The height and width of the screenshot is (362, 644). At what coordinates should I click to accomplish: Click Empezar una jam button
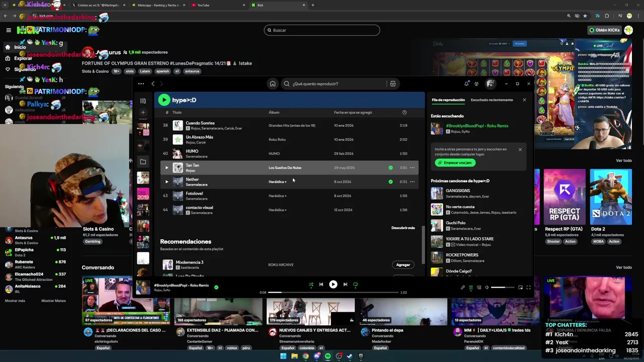tap(455, 163)
